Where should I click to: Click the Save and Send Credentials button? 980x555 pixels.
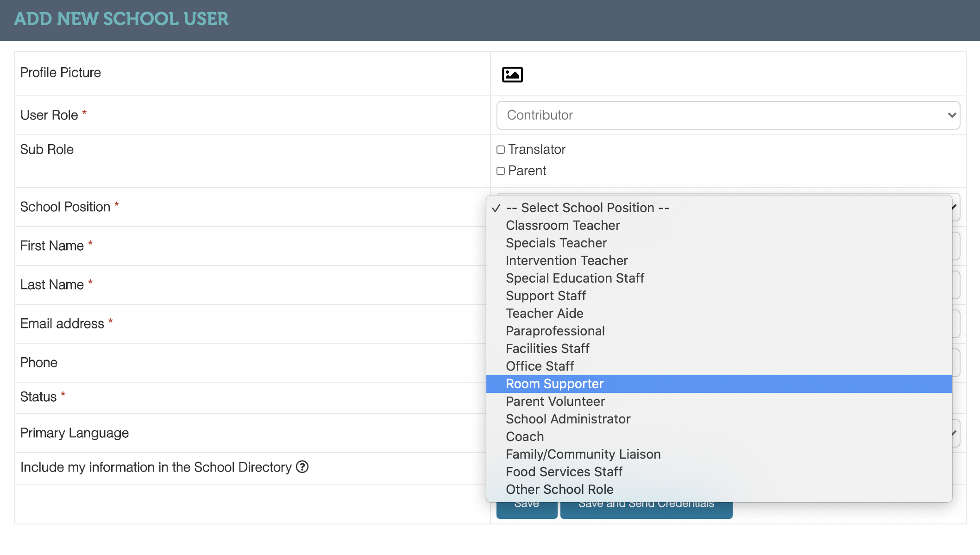coord(646,511)
